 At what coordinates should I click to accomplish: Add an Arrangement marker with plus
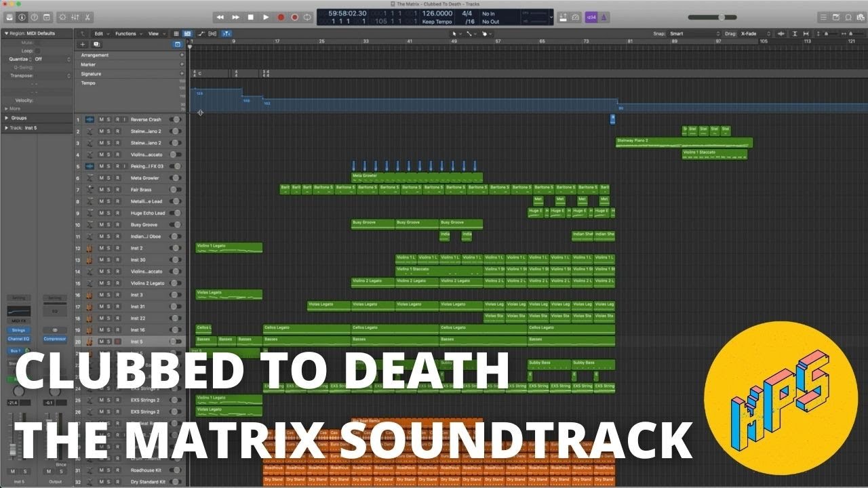pyautogui.click(x=182, y=55)
